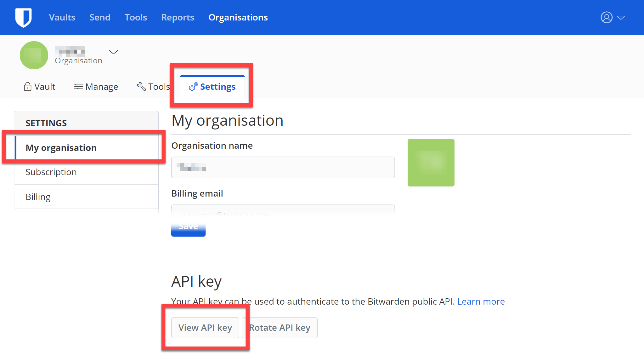Click the green organisation avatar in the header
The width and height of the screenshot is (644, 361).
click(34, 55)
